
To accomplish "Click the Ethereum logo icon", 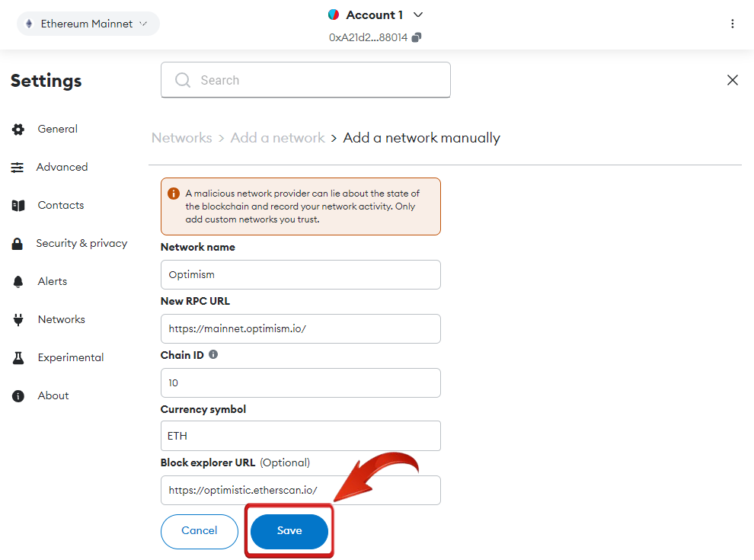I will tap(29, 24).
